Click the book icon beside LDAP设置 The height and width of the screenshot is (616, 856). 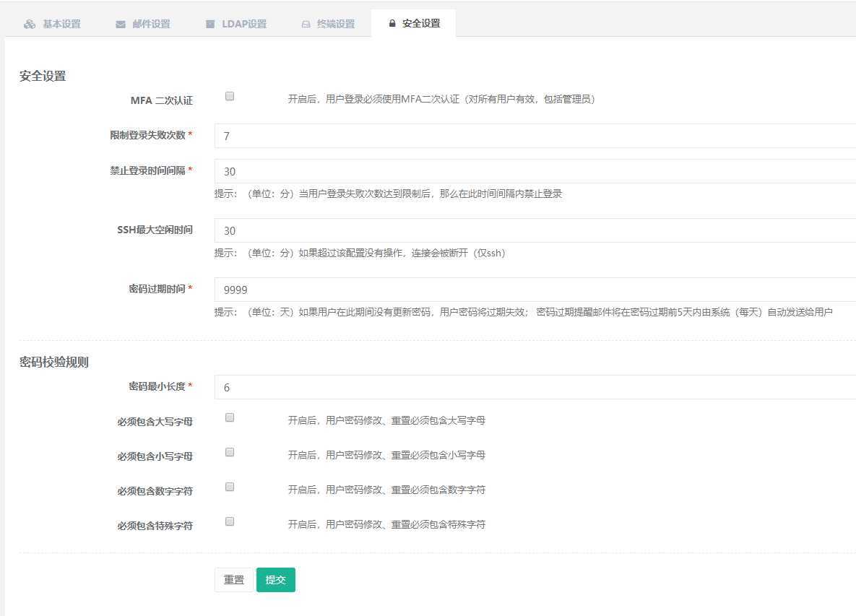pyautogui.click(x=210, y=24)
